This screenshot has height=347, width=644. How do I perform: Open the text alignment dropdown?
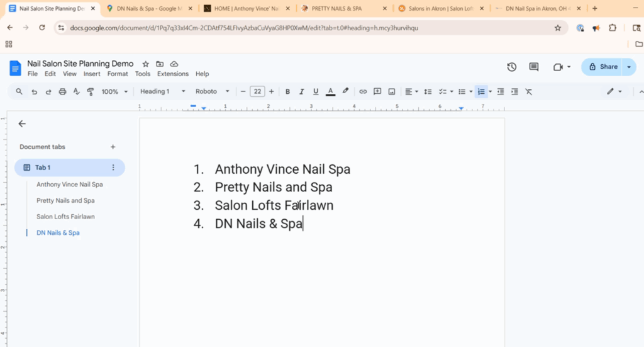click(x=411, y=92)
